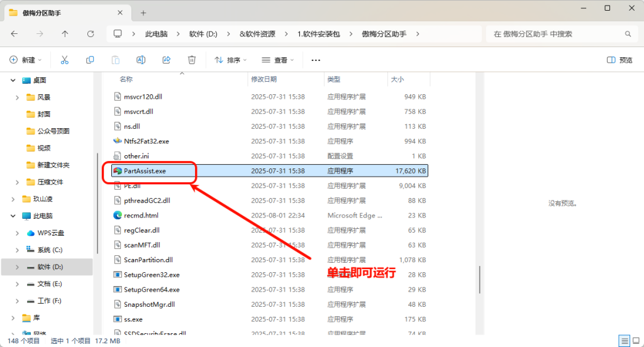Click the Rename icon in toolbar
This screenshot has height=347, width=644.
141,60
